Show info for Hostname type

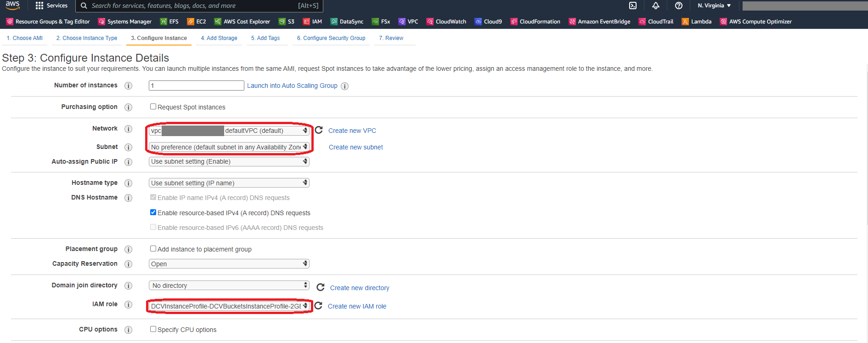(x=129, y=183)
